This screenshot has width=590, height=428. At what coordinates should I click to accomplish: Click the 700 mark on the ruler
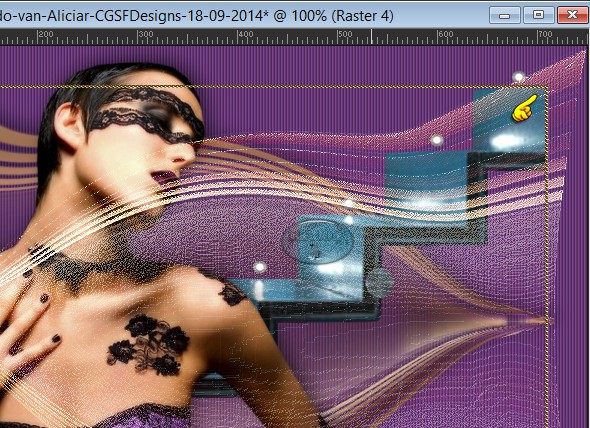pyautogui.click(x=545, y=34)
